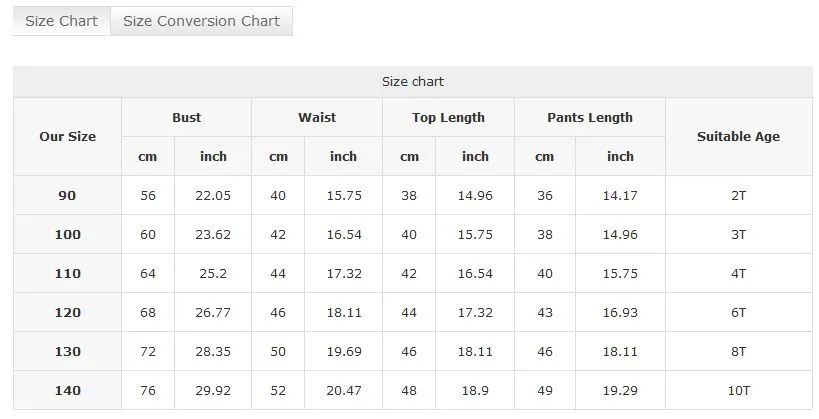Select the 22.05 bust inch cell

tap(213, 195)
